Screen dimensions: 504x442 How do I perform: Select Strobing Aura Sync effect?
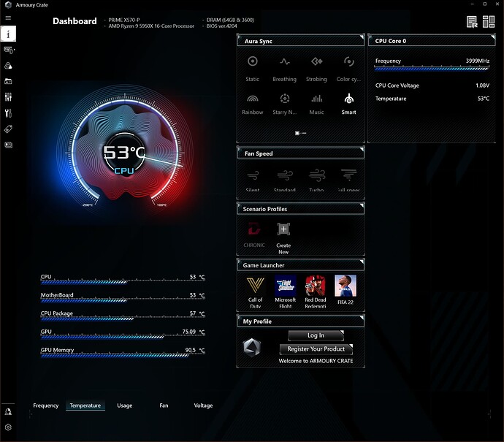click(316, 69)
